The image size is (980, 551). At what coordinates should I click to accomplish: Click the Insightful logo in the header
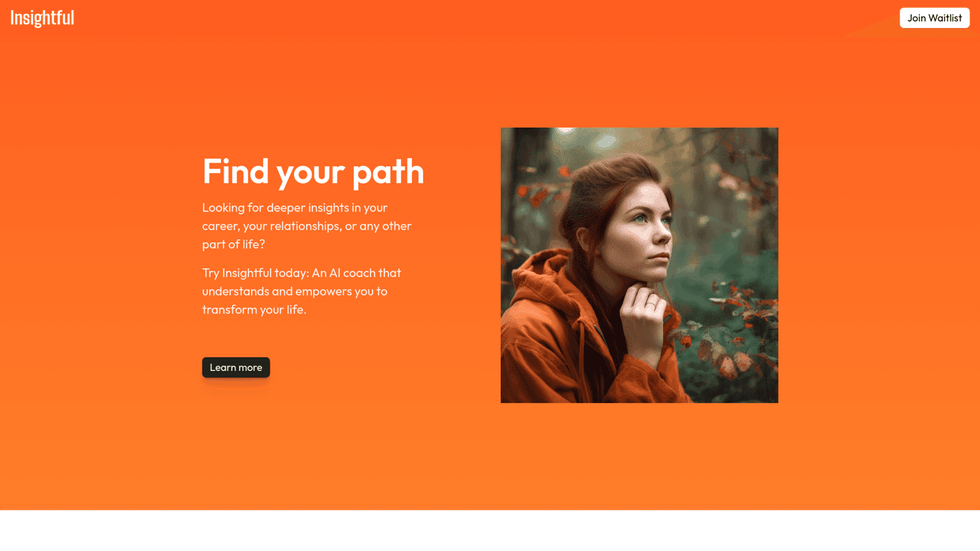pyautogui.click(x=42, y=18)
